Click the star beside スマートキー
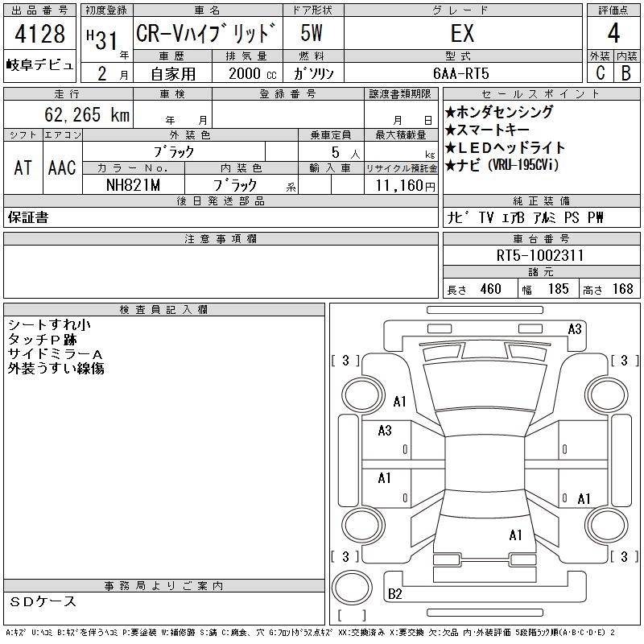 pos(451,130)
